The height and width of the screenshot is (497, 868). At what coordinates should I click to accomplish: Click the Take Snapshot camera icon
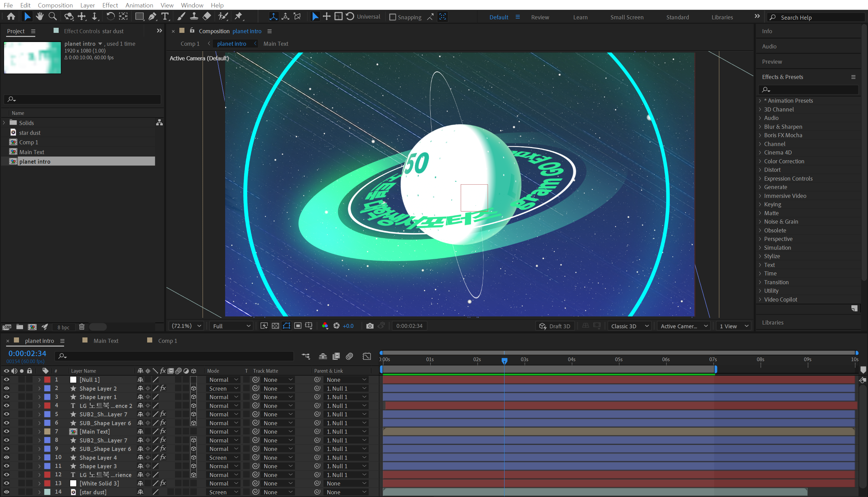(x=370, y=326)
